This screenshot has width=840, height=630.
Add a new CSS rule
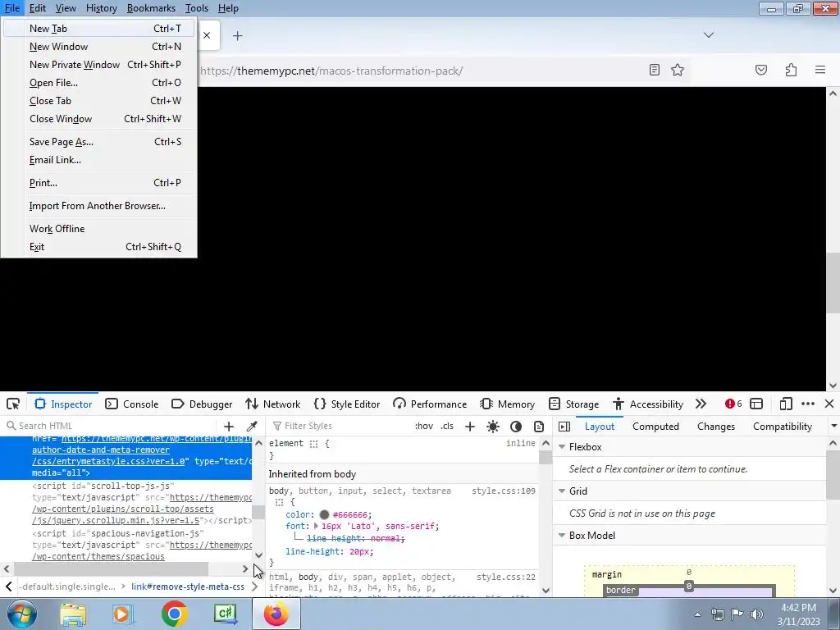pyautogui.click(x=470, y=427)
